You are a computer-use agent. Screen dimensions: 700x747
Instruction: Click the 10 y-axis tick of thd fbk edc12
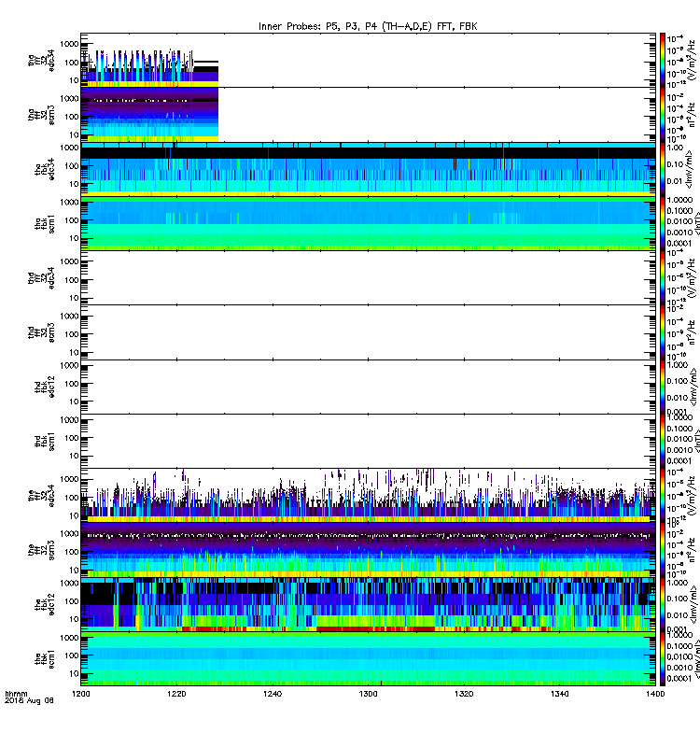point(74,402)
